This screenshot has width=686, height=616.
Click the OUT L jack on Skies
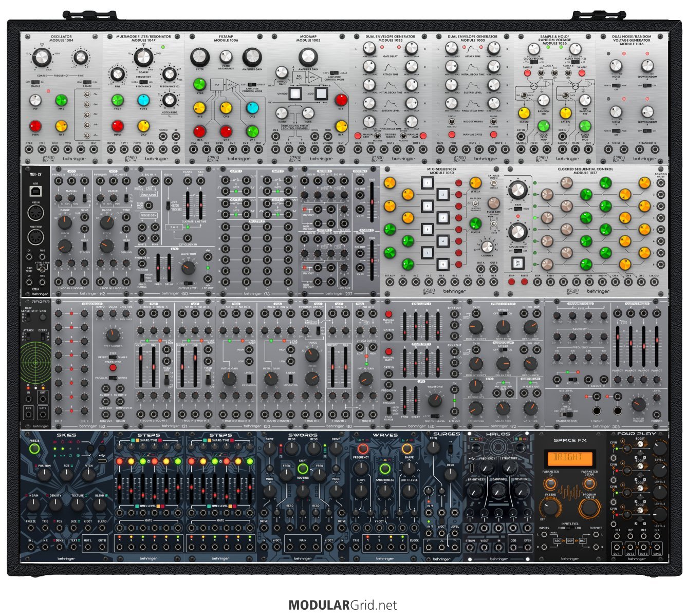(88, 547)
